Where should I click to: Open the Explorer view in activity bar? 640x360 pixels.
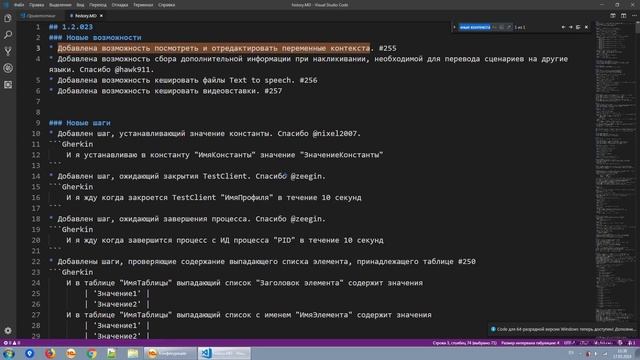coord(8,18)
